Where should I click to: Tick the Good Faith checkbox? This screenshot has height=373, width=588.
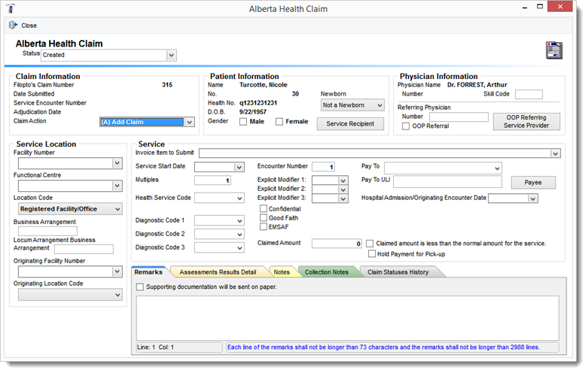click(x=264, y=217)
